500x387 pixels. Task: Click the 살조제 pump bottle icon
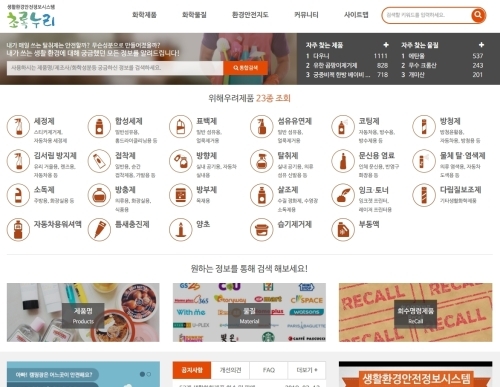click(x=262, y=195)
